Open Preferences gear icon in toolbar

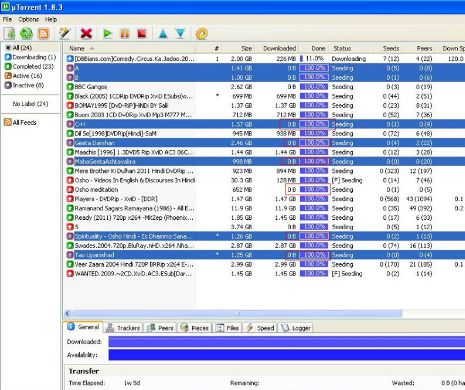tap(201, 34)
